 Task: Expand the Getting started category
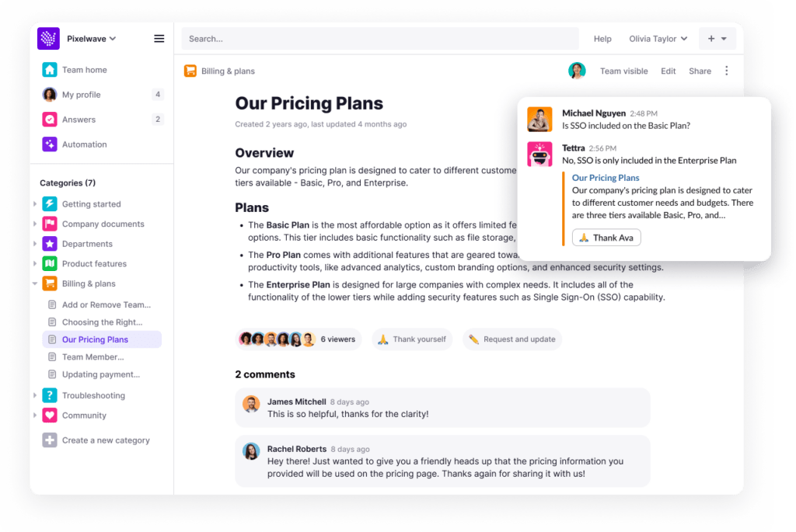coord(35,204)
